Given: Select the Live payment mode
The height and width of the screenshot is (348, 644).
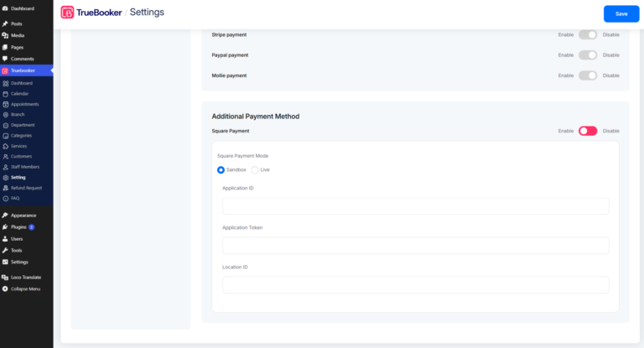Looking at the screenshot, I should pyautogui.click(x=255, y=170).
